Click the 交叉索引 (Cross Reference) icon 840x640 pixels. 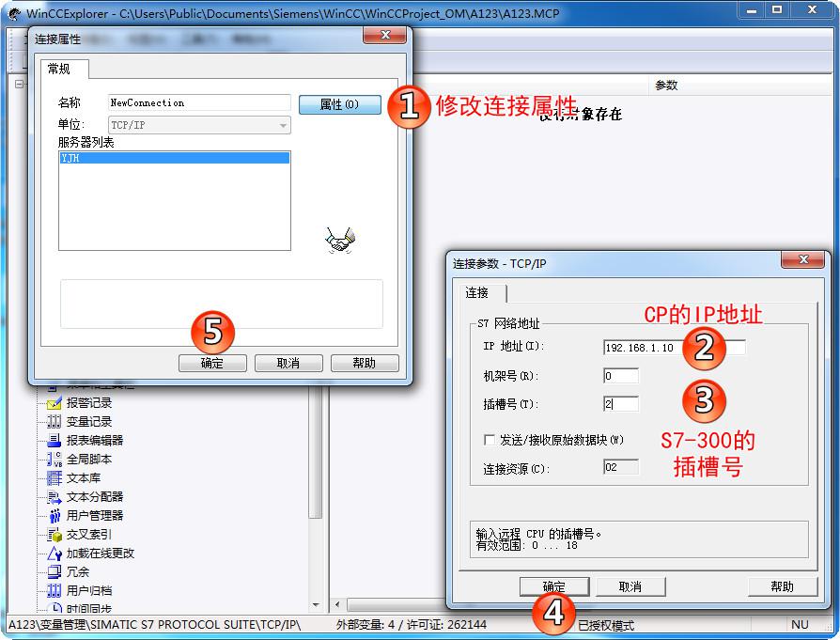pyautogui.click(x=54, y=535)
